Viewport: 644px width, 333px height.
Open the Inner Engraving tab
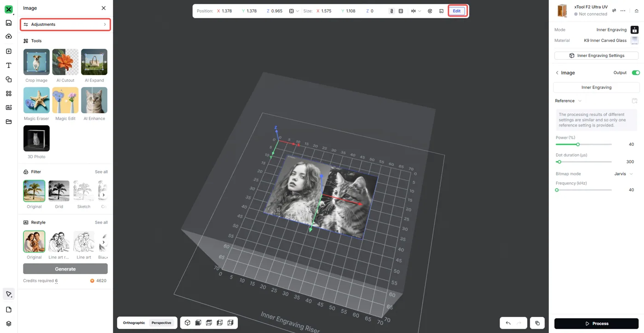[596, 87]
